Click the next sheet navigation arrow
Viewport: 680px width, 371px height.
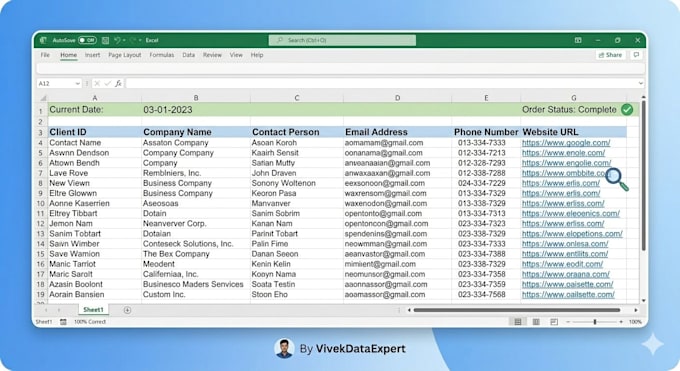[x=59, y=310]
